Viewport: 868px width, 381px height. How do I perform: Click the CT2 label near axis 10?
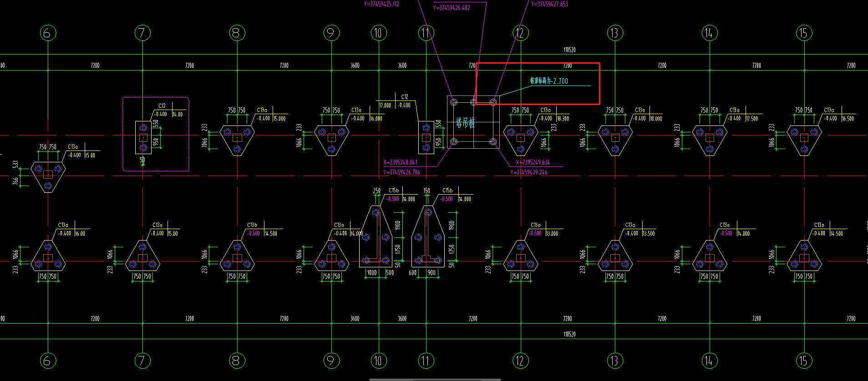coord(405,97)
